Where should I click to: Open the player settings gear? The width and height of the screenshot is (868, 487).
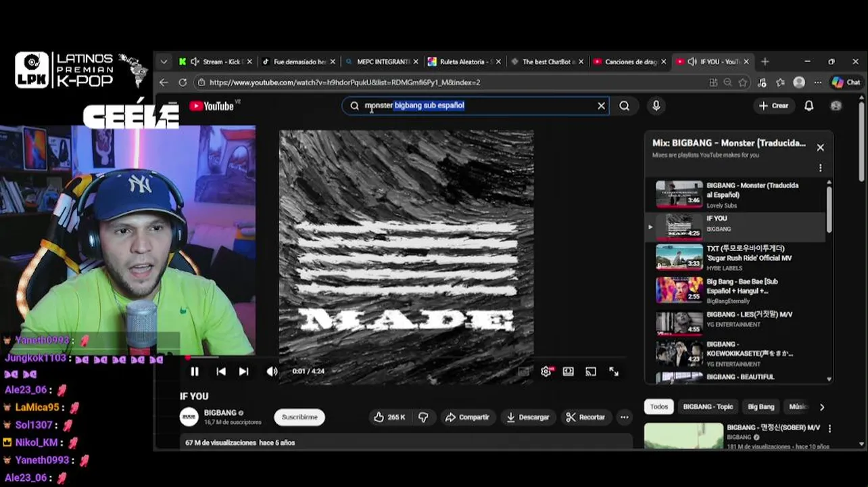coord(546,371)
